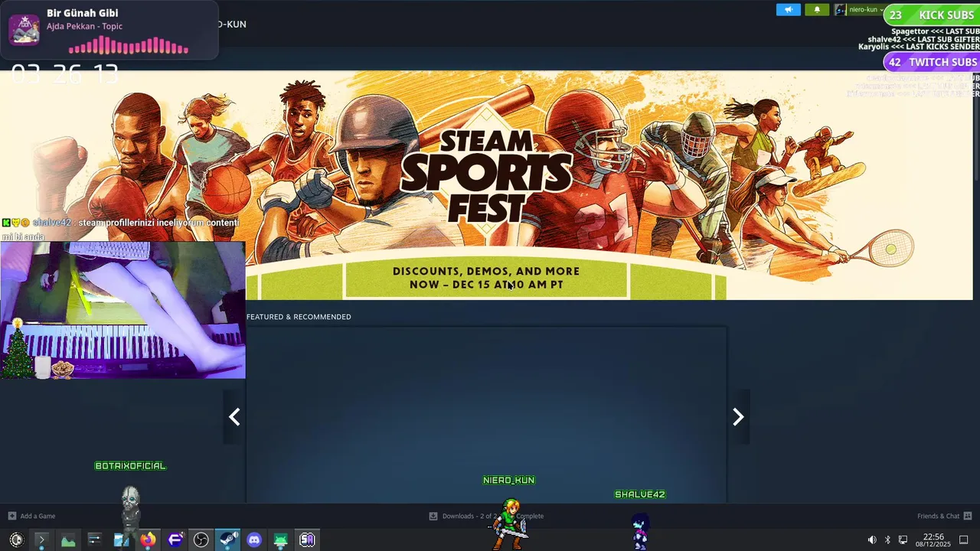The image size is (980, 551).
Task: Open the file manager taskbar icon
Action: click(x=121, y=540)
